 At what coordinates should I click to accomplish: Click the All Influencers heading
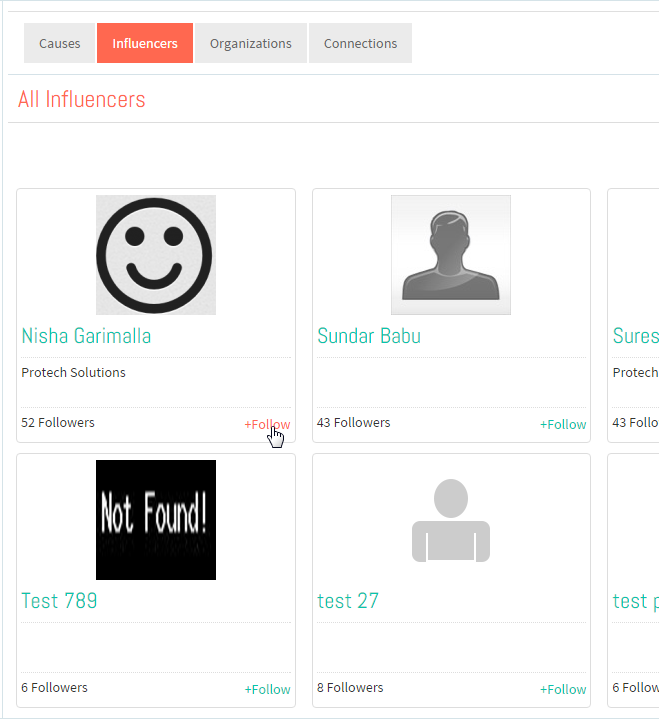coord(82,99)
